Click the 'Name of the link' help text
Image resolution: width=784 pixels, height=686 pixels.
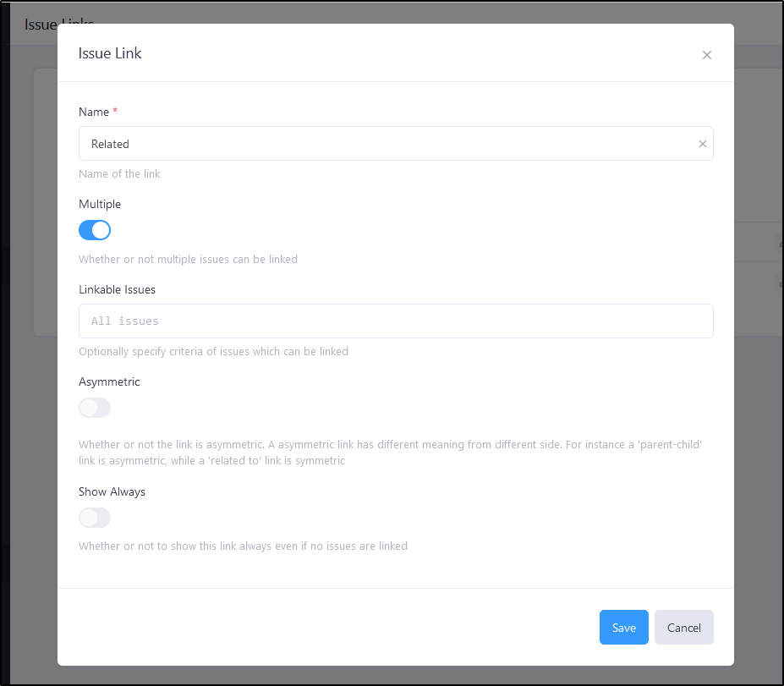pos(119,174)
